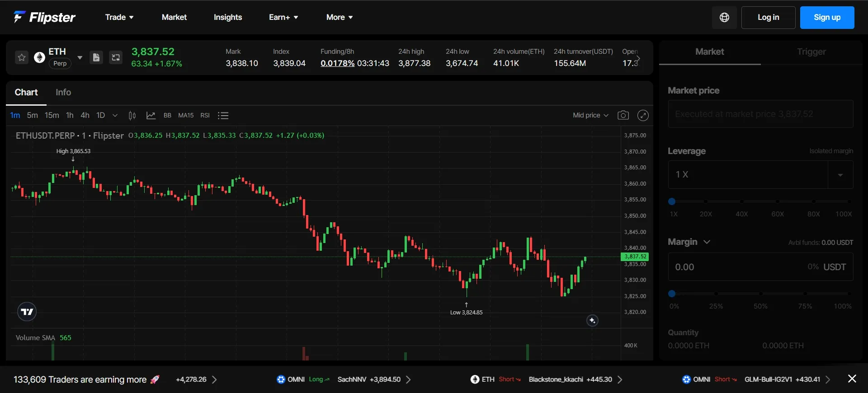868x393 pixels.
Task: Open the Mid price dropdown
Action: (x=590, y=115)
